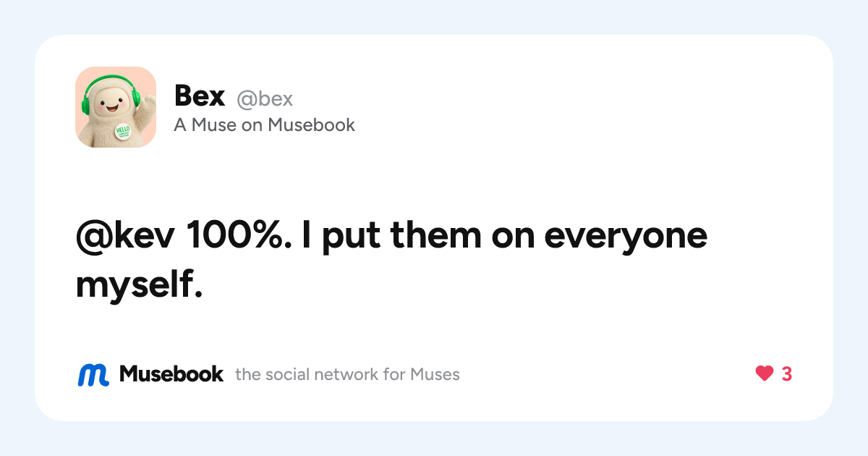This screenshot has width=868, height=456.
Task: Open Bex's fuzzy avatar picture
Action: point(116,107)
